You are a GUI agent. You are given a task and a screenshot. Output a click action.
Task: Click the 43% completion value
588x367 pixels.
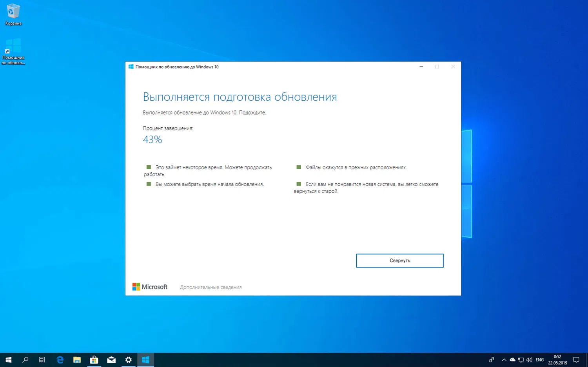[x=152, y=139]
